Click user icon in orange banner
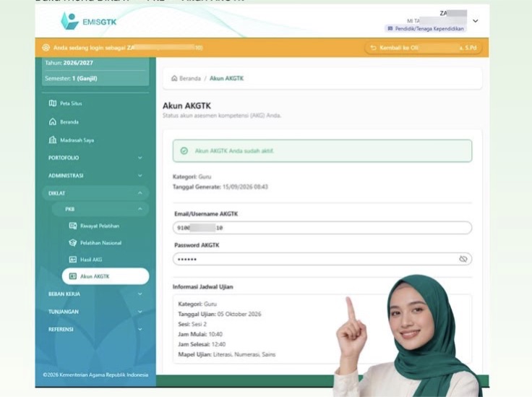 click(x=46, y=48)
